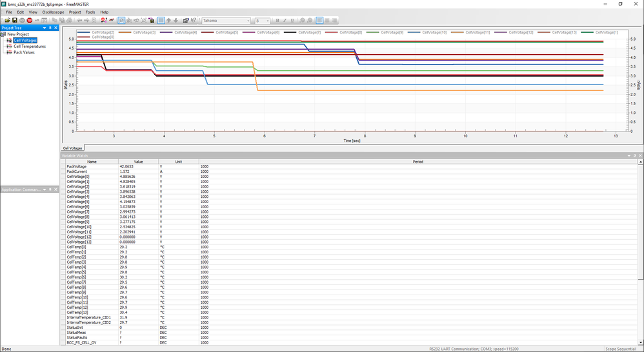Click the up arrow toolbar icon
Image resolution: width=644 pixels, height=352 pixels.
coord(168,20)
